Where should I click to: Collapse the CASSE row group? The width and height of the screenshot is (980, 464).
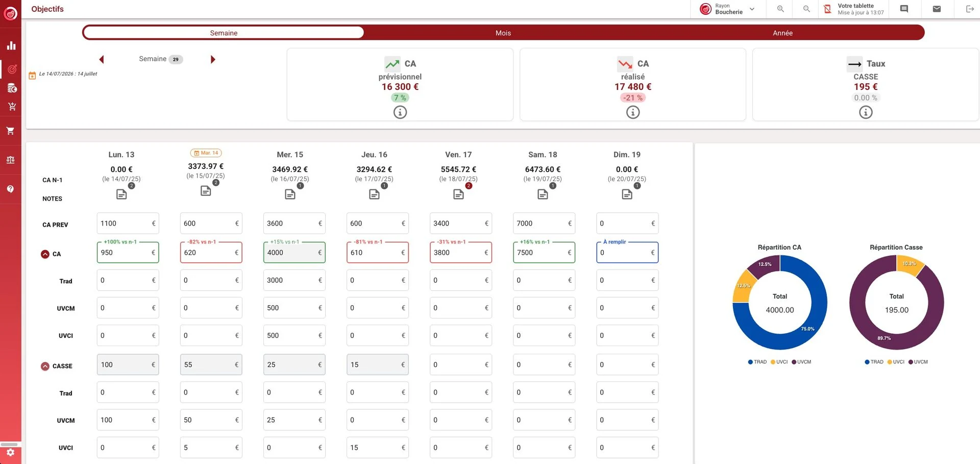coord(45,366)
